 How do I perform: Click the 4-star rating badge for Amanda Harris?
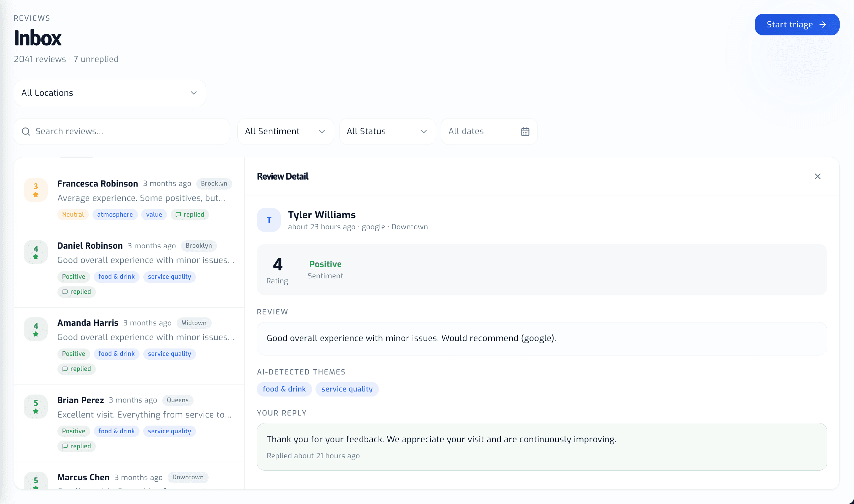pos(36,329)
